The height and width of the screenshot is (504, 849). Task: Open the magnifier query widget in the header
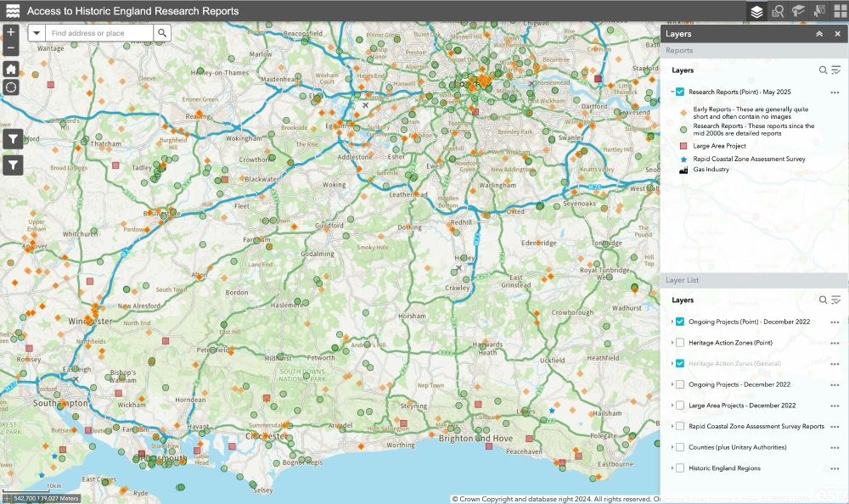778,11
